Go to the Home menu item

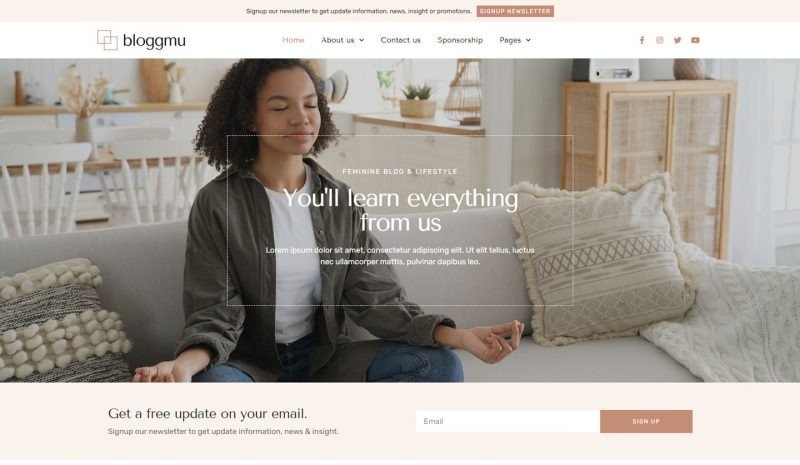[293, 40]
